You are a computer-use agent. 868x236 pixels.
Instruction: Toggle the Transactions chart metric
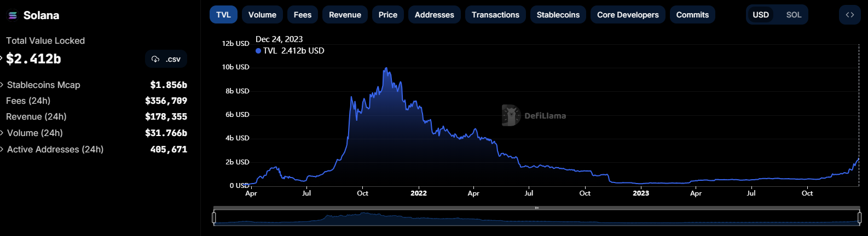pyautogui.click(x=495, y=15)
